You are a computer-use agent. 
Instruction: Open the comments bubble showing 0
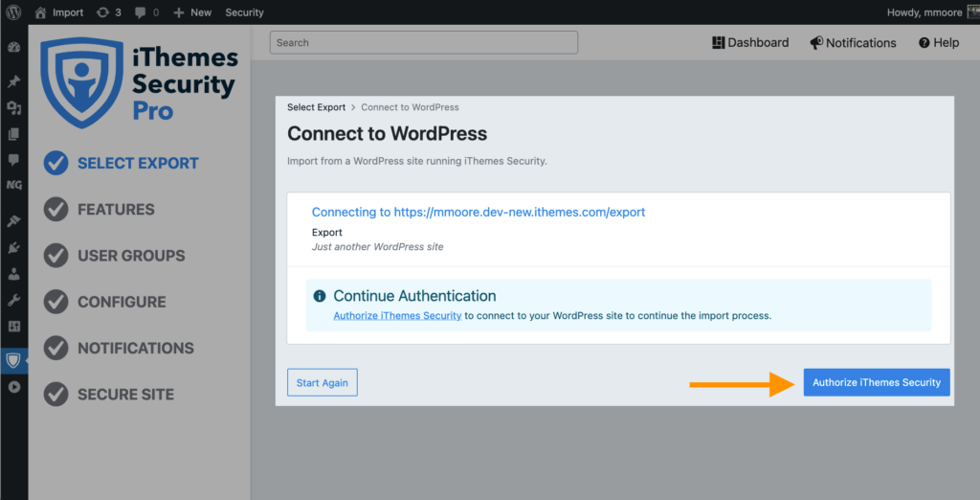pyautogui.click(x=146, y=12)
